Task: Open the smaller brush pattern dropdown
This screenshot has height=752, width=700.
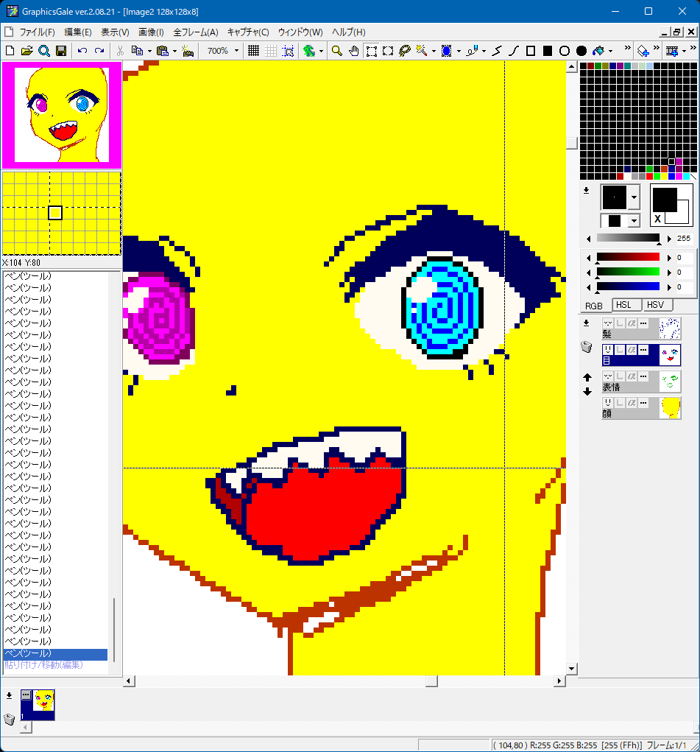Action: (634, 221)
